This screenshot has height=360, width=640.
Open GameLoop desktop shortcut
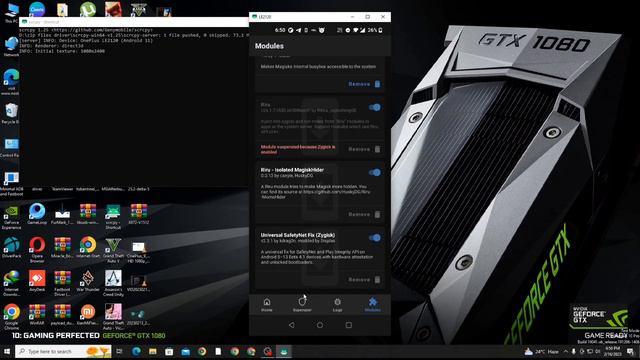coord(37,214)
